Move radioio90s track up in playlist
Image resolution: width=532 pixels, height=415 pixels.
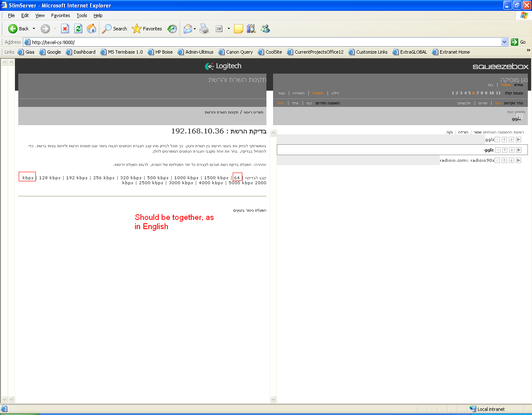coord(504,161)
